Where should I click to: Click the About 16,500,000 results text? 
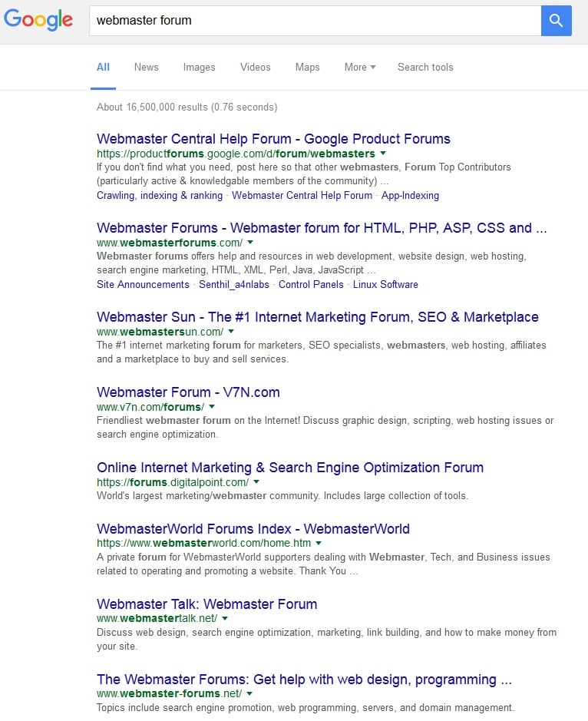point(187,107)
